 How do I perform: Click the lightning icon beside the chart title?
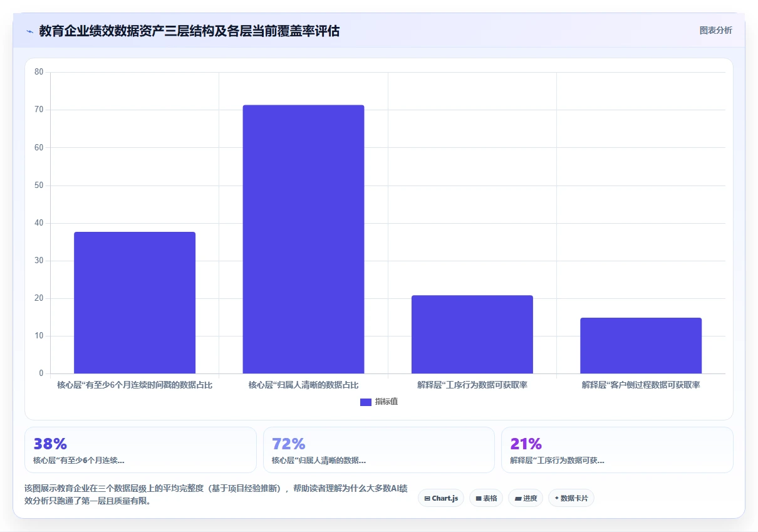click(29, 31)
